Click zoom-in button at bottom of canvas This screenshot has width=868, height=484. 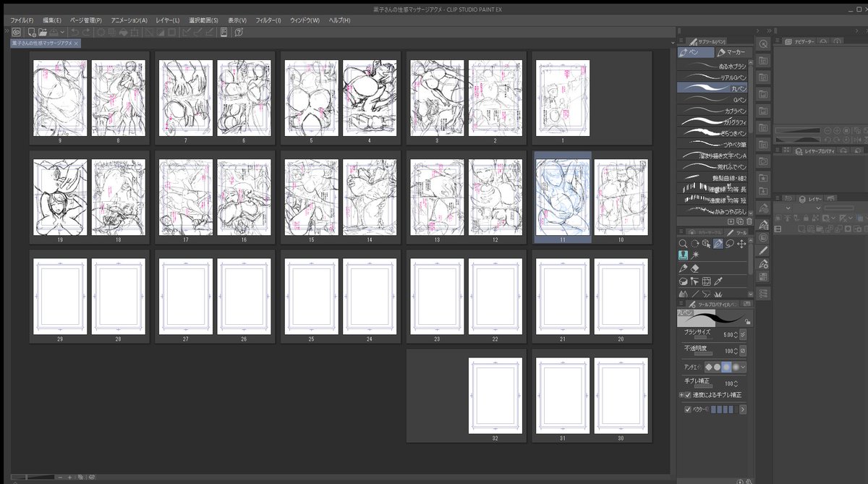[x=69, y=477]
